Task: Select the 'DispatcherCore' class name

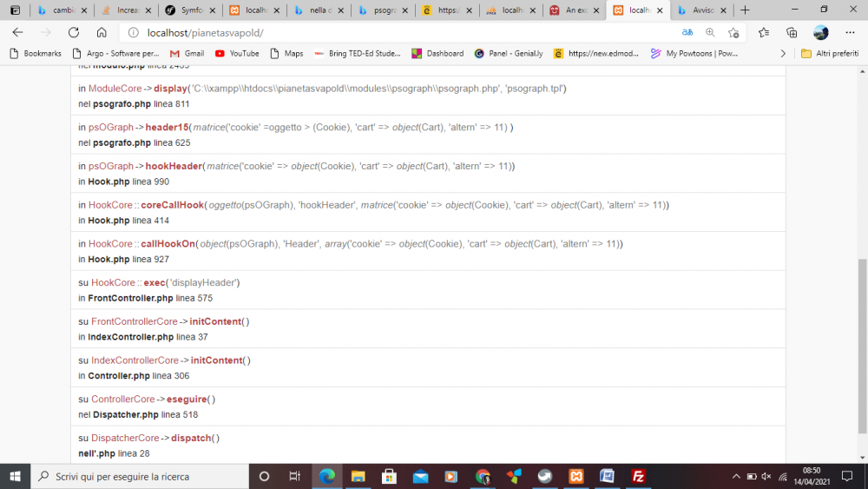Action: click(125, 438)
